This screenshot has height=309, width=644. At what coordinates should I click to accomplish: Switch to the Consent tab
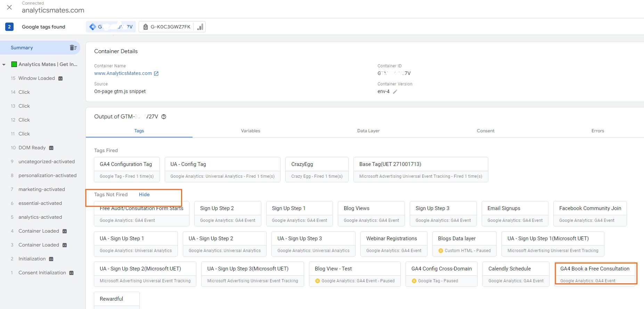pyautogui.click(x=486, y=131)
